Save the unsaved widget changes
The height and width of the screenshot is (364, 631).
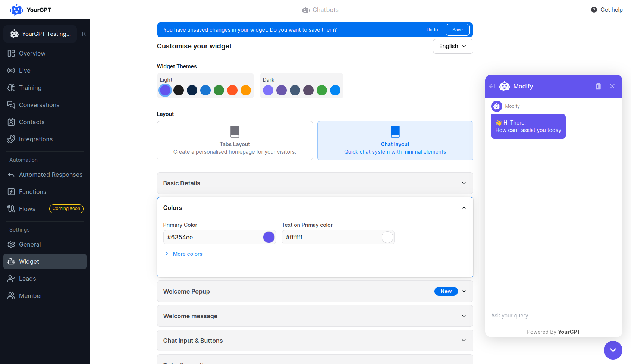458,30
